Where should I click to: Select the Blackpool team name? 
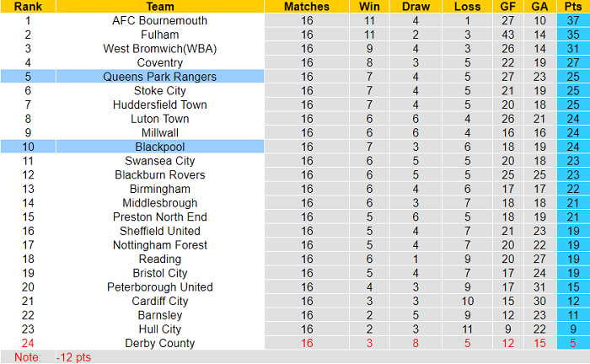point(159,147)
